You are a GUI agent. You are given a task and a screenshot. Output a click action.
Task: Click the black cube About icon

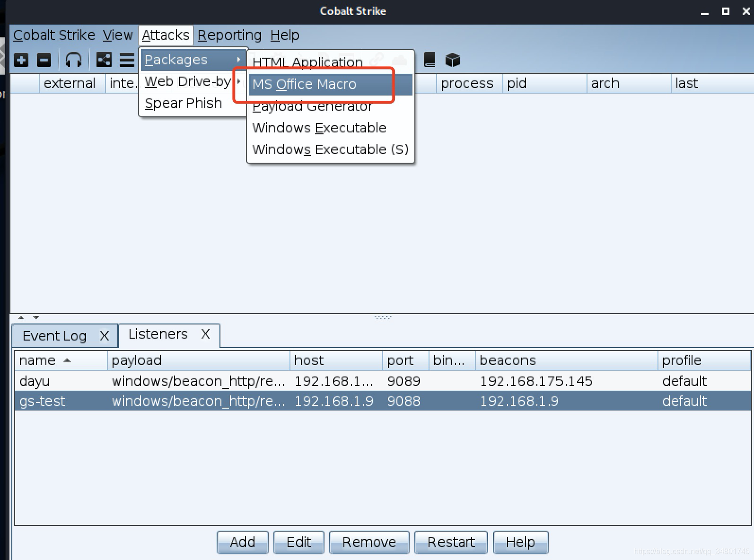pyautogui.click(x=453, y=60)
